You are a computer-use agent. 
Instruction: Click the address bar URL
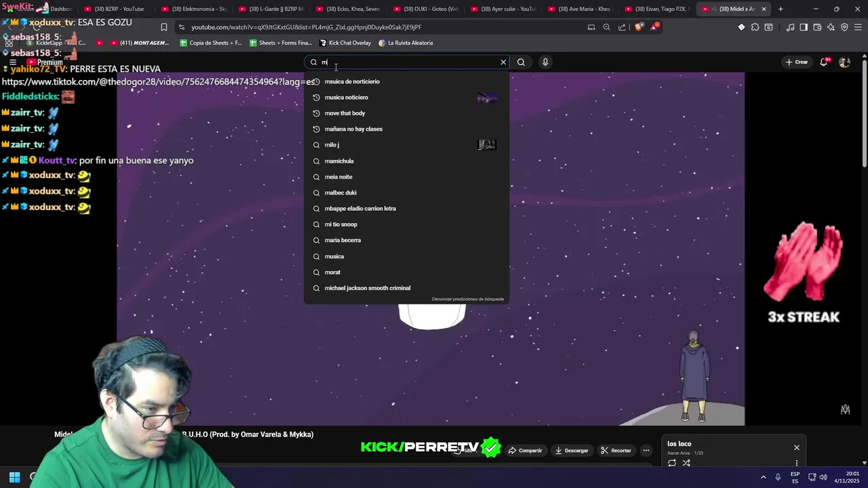tap(307, 27)
